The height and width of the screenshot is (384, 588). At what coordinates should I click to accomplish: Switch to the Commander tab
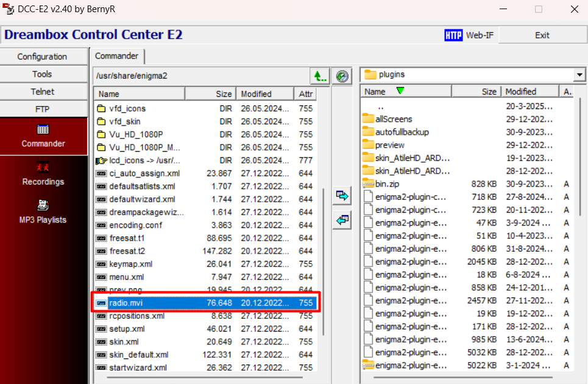click(x=117, y=56)
